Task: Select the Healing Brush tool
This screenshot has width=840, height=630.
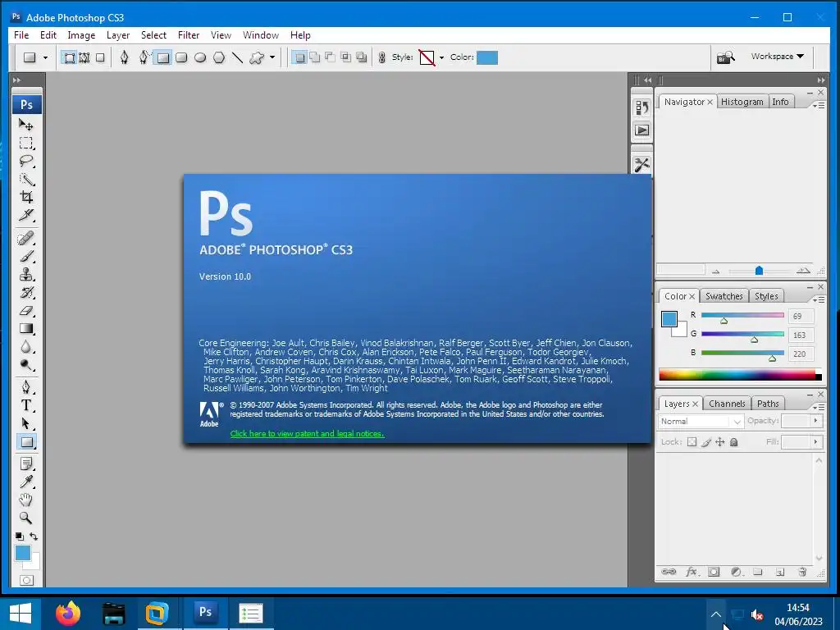Action: coord(26,238)
